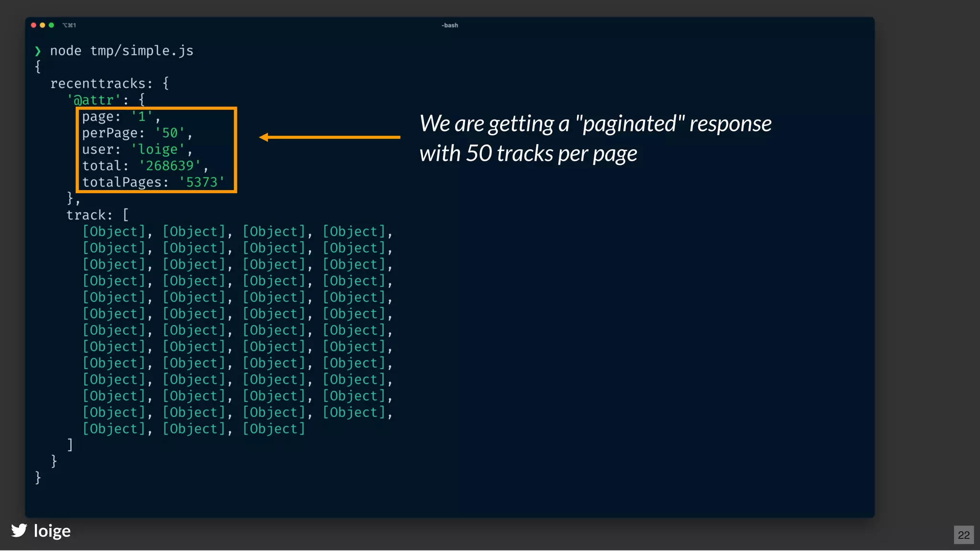Click the green prompt chevron before node

pyautogui.click(x=38, y=51)
